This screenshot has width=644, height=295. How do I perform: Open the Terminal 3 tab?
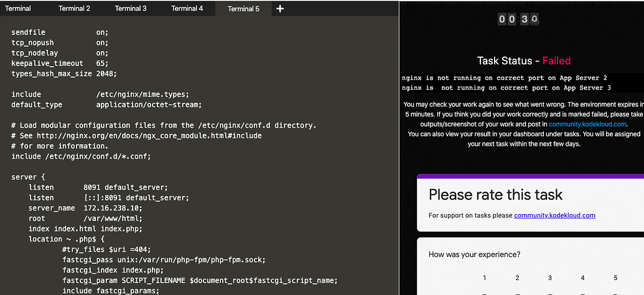(131, 9)
